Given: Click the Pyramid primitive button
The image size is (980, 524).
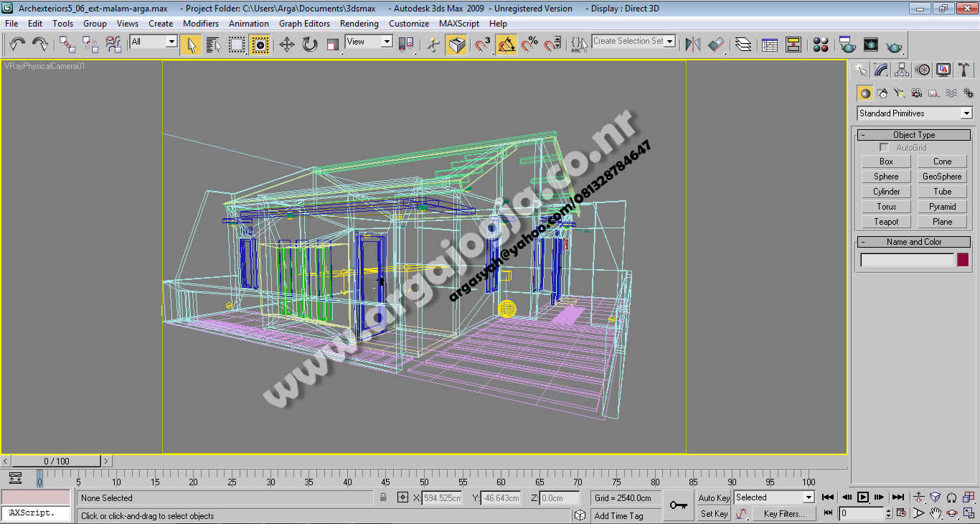Looking at the screenshot, I should pos(942,207).
